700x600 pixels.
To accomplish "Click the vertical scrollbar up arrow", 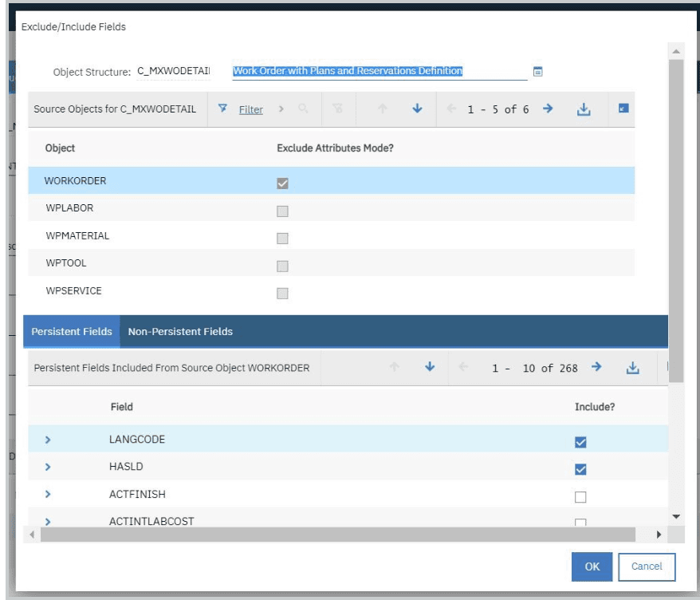I will tap(676, 51).
